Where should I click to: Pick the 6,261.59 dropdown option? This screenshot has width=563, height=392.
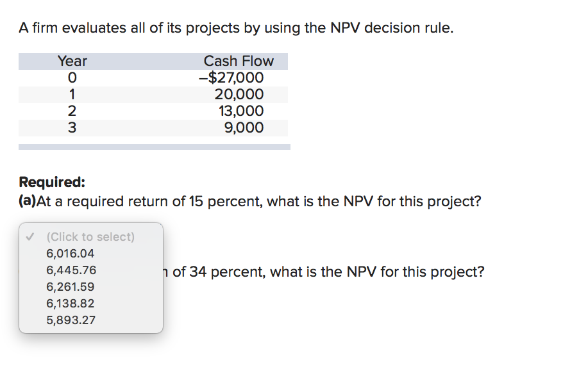[71, 287]
